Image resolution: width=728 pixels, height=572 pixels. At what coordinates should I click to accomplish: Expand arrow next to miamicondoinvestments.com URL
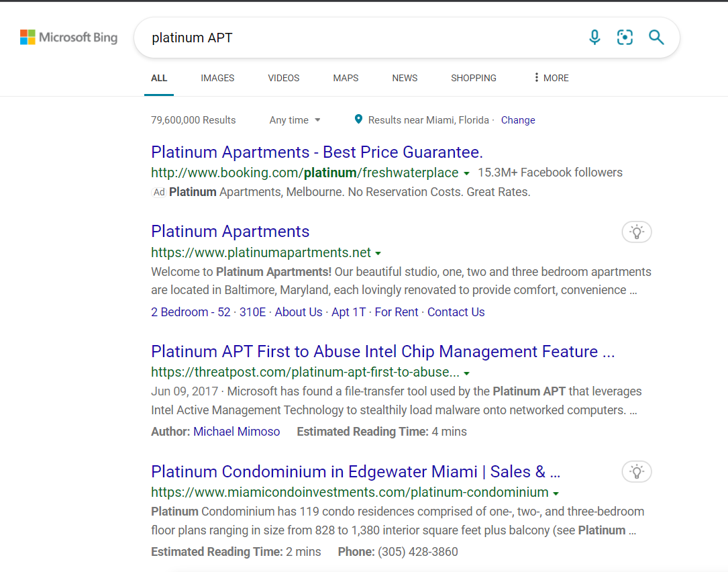tap(556, 493)
